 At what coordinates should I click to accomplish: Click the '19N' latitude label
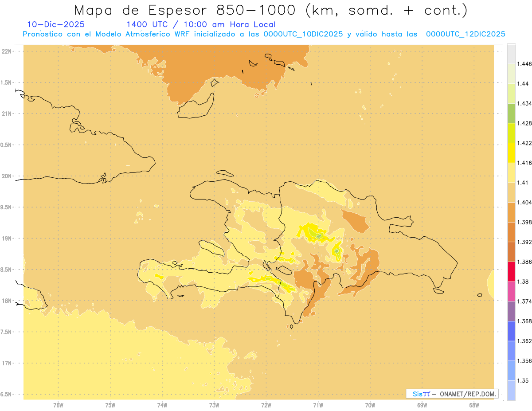tap(7, 238)
